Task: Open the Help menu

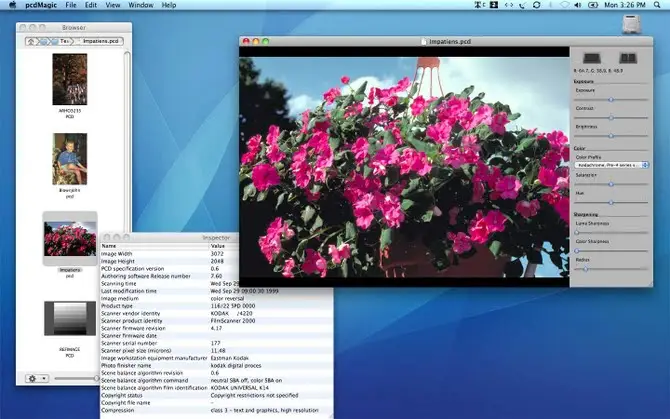Action: 169,5
